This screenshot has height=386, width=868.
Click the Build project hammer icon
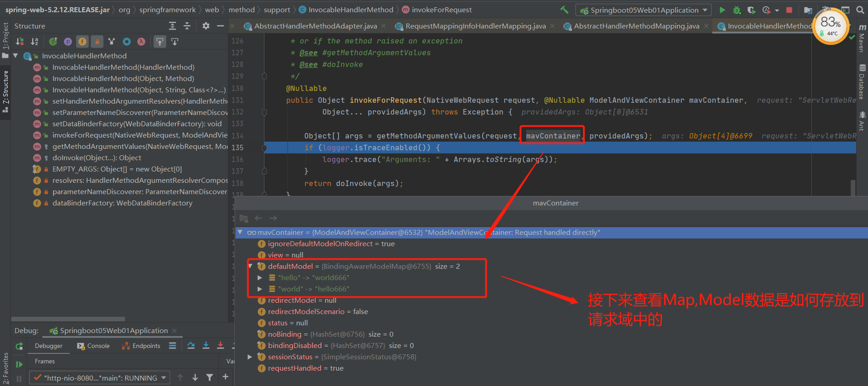pyautogui.click(x=564, y=10)
